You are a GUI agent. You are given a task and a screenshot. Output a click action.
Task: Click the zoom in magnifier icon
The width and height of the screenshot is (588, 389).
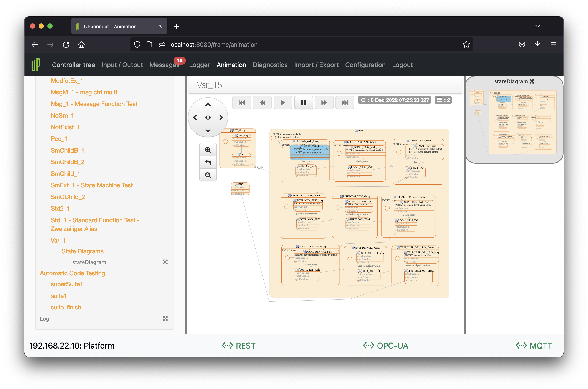coord(208,150)
